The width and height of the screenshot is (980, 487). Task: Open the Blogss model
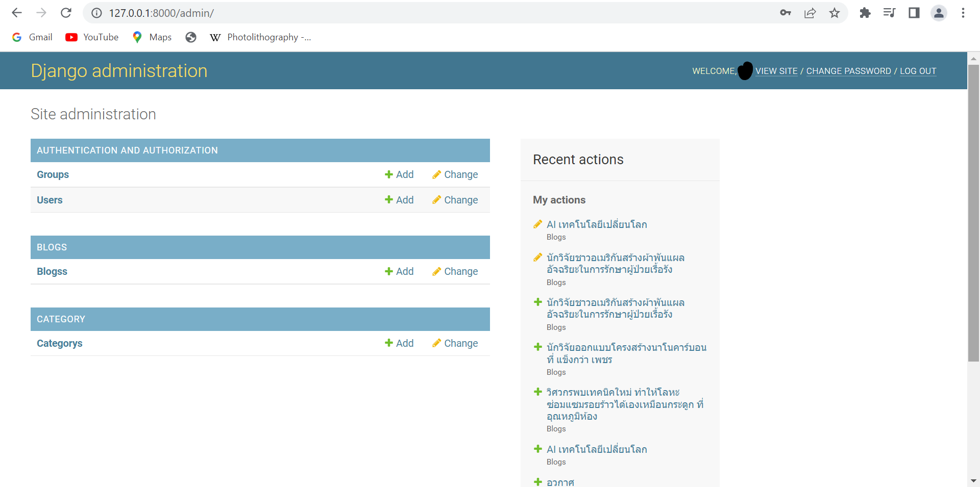point(52,271)
